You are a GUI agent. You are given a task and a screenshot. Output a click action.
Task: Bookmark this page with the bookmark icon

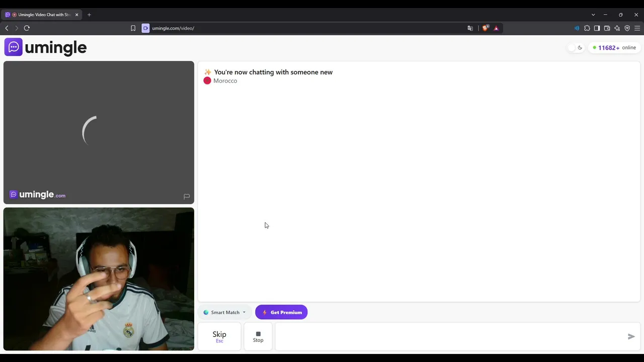133,28
